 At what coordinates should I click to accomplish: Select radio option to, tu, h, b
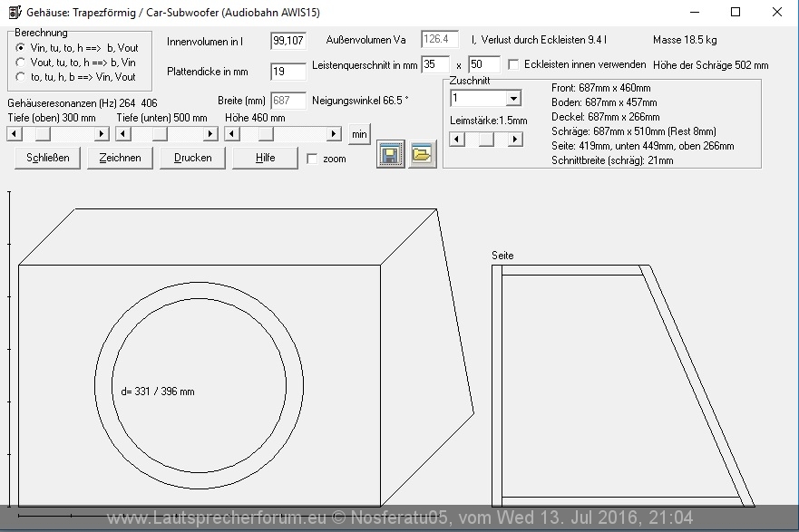(21, 77)
